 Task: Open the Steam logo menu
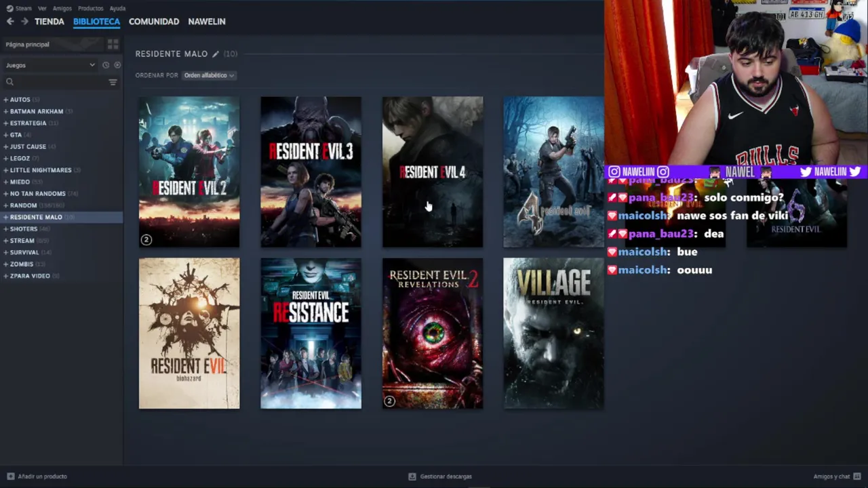(9, 8)
